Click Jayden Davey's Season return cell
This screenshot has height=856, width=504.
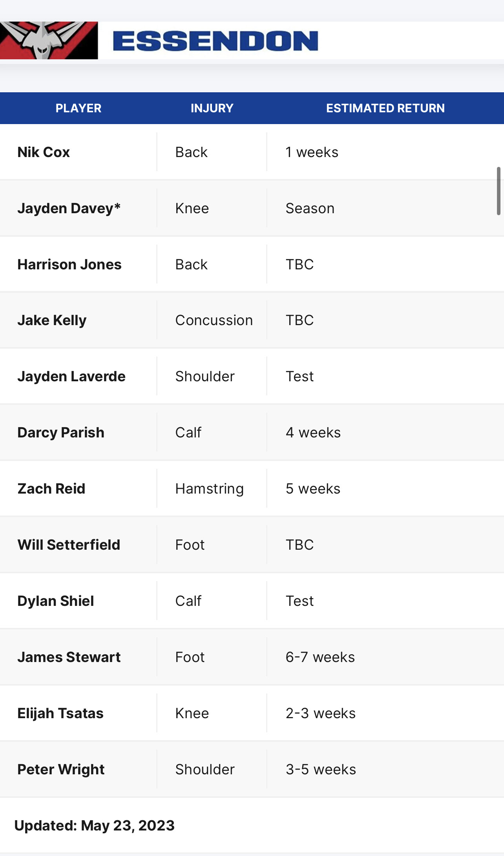(310, 208)
